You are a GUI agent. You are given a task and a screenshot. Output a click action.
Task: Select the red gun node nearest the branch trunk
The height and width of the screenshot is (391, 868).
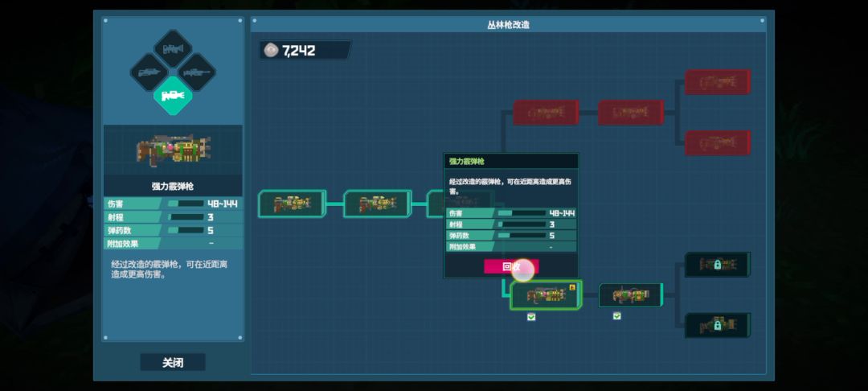[546, 113]
